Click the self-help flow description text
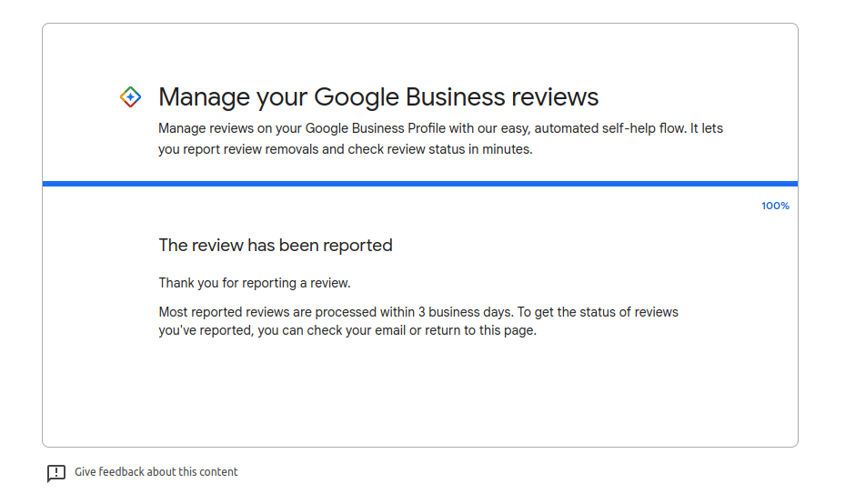Viewport: 845px width, 504px height. coord(440,138)
